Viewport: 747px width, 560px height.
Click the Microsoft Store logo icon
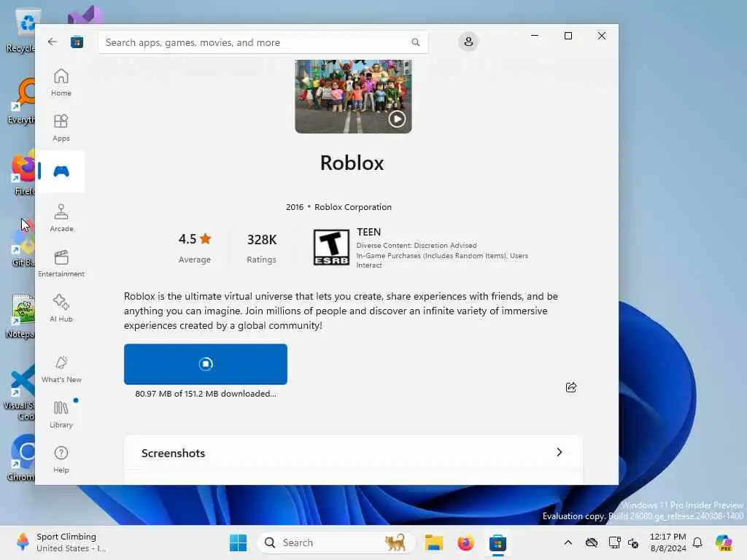tap(77, 42)
